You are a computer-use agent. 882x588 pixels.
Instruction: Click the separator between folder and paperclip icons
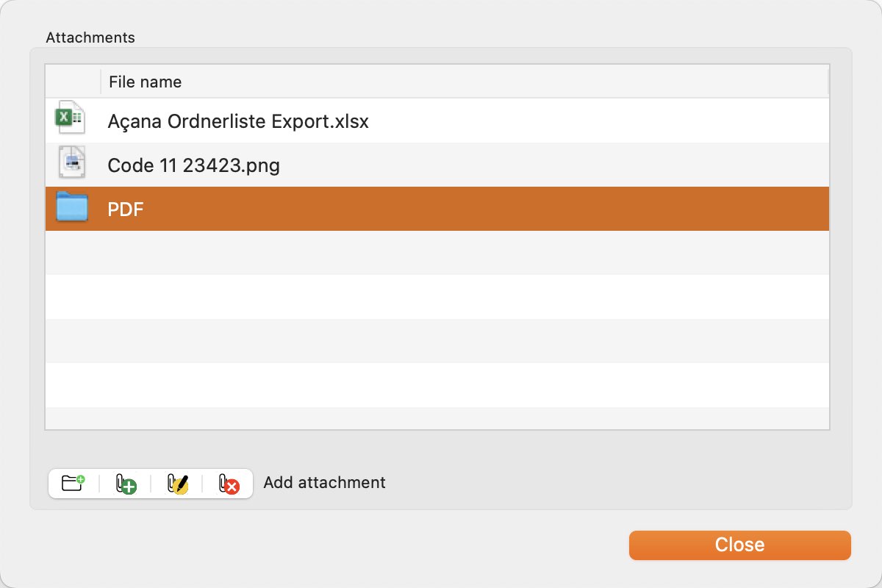(x=99, y=484)
